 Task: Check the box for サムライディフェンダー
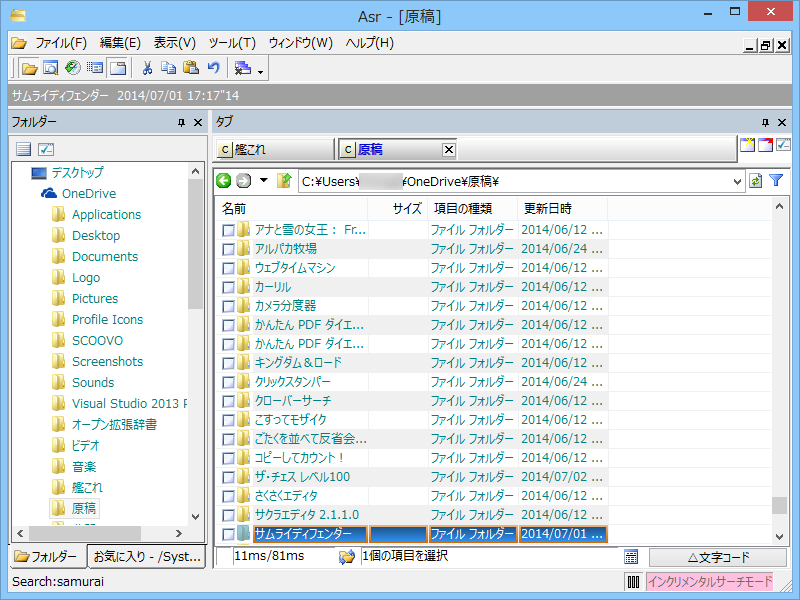point(229,534)
